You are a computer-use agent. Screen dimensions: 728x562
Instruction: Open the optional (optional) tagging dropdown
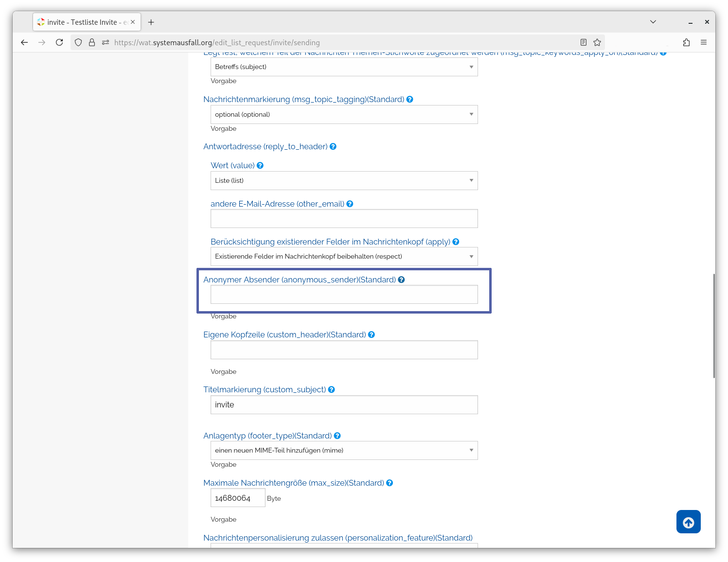click(x=344, y=114)
